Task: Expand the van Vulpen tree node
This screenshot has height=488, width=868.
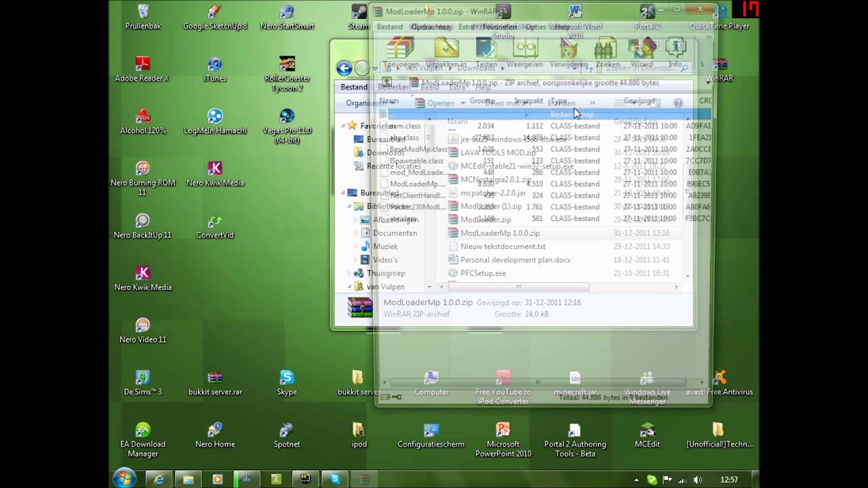Action: (x=350, y=287)
